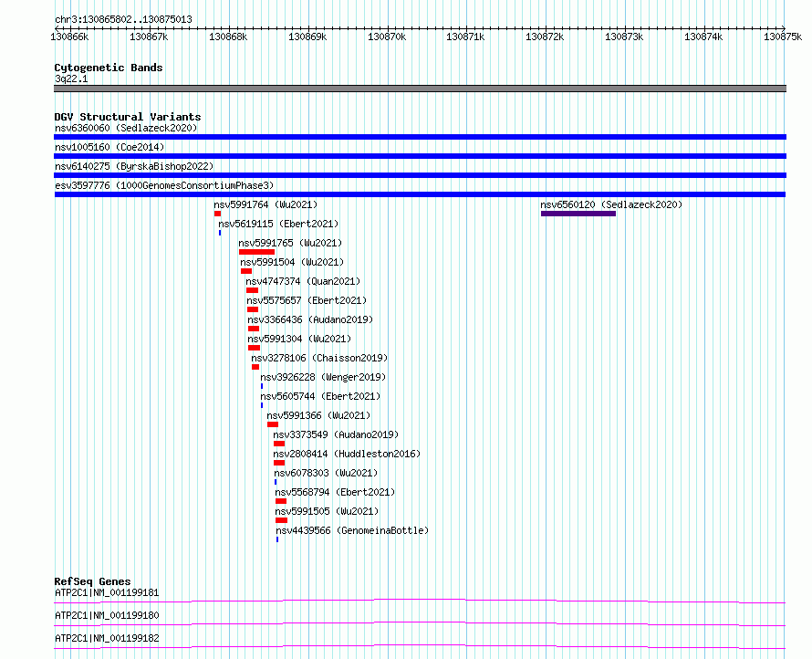Click the ATP2C1|NM_001199182 transcript line

pyautogui.click(x=420, y=646)
